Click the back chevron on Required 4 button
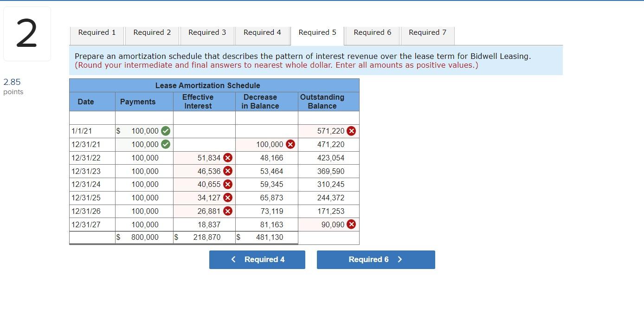 click(x=233, y=259)
